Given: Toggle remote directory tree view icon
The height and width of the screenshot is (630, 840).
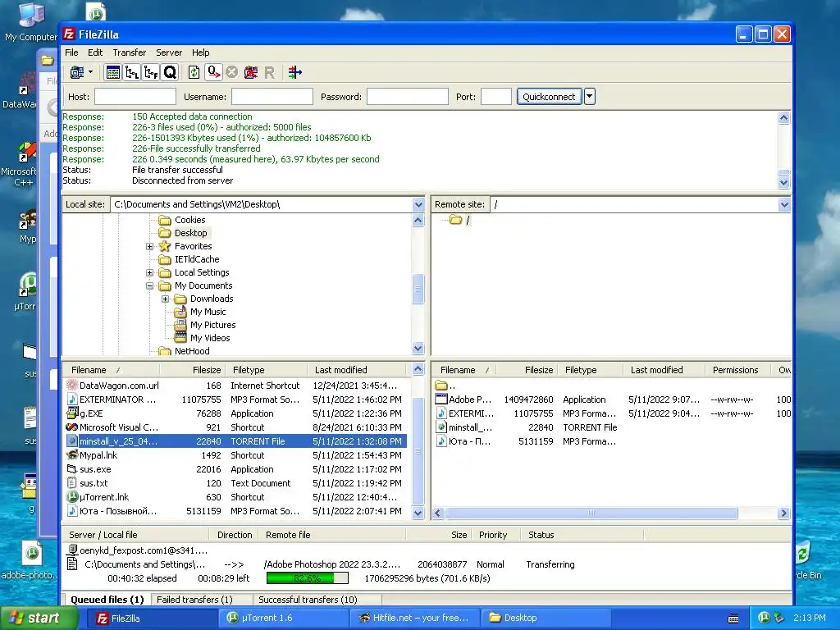Looking at the screenshot, I should [151, 72].
